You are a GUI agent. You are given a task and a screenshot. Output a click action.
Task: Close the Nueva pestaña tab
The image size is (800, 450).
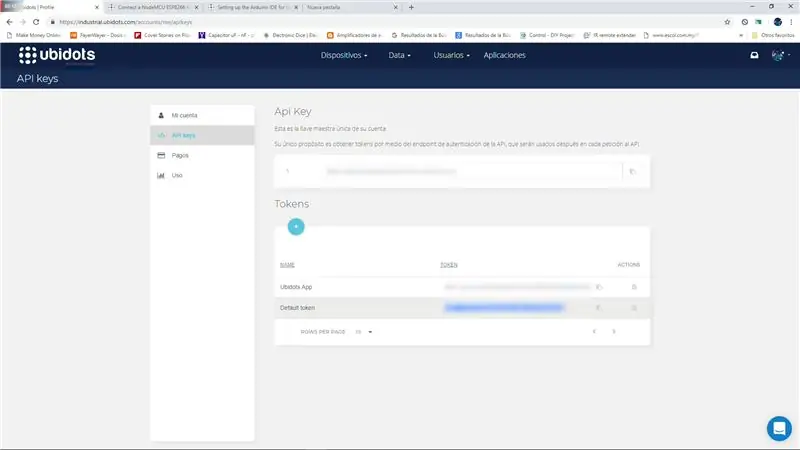click(395, 7)
